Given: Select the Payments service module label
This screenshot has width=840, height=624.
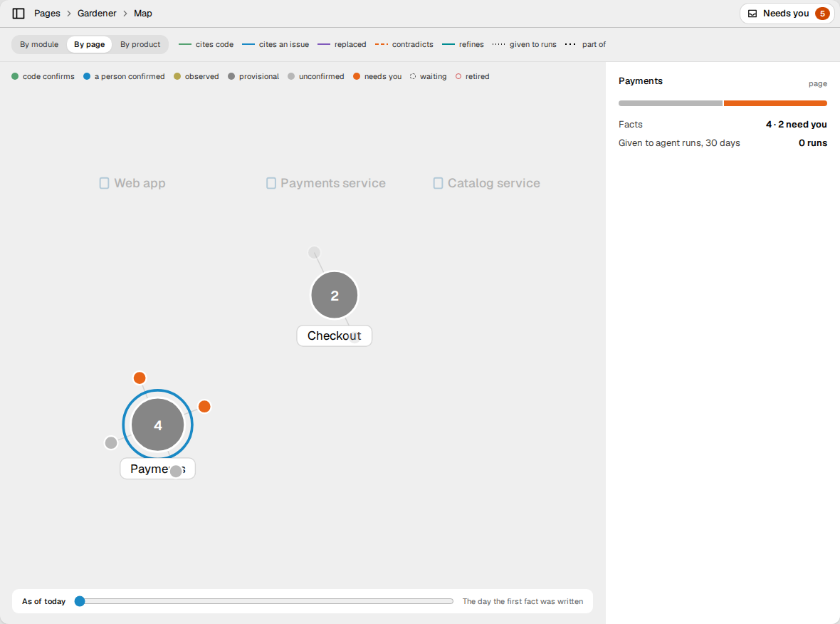Looking at the screenshot, I should coord(332,183).
